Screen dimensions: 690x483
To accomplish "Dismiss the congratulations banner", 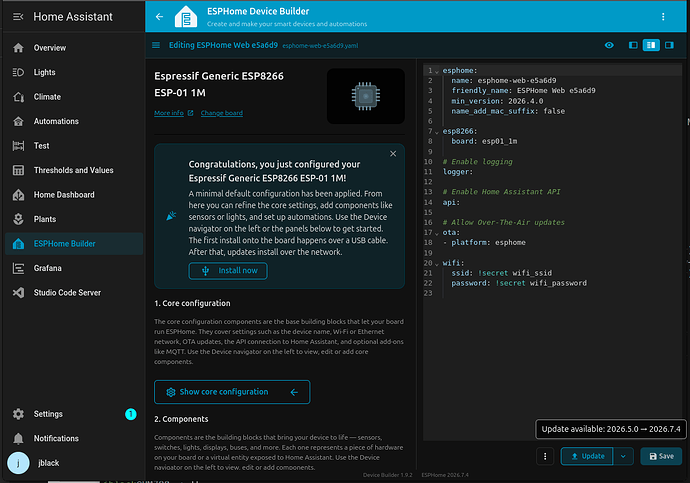I will 393,154.
